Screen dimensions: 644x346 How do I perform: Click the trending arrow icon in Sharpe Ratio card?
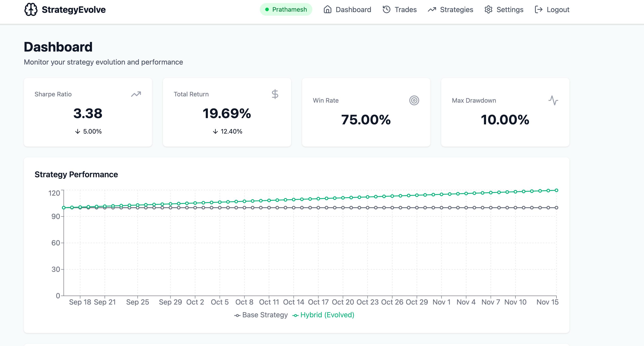tap(136, 94)
